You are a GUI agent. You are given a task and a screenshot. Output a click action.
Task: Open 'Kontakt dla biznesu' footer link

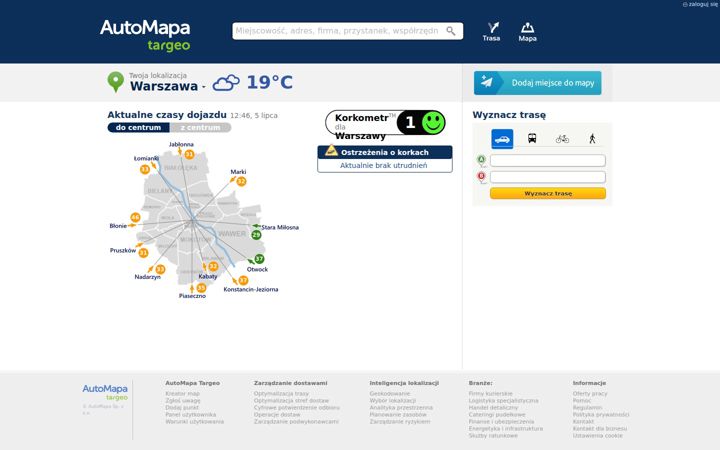coord(600,428)
